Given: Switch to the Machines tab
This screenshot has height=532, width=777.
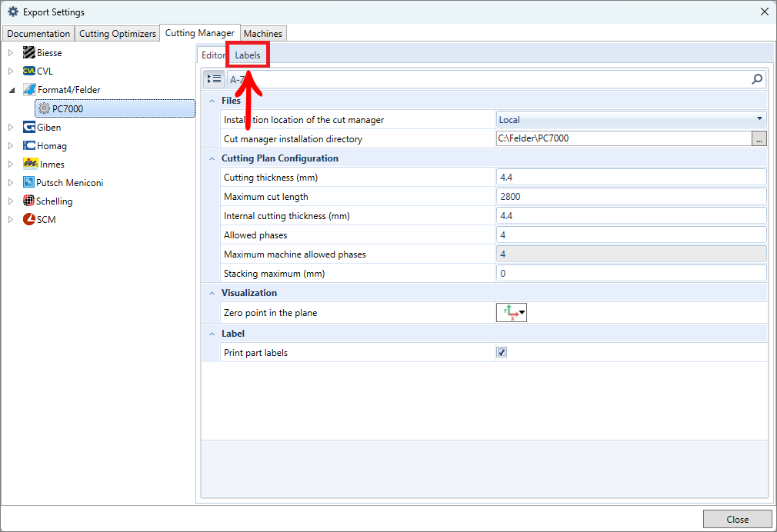Looking at the screenshot, I should (x=263, y=33).
